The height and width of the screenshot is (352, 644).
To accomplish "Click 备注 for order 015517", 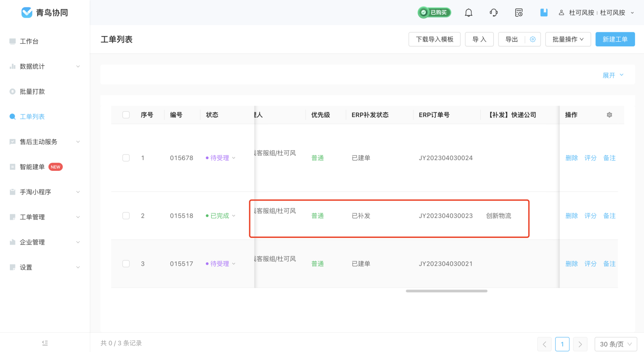I will tap(609, 264).
